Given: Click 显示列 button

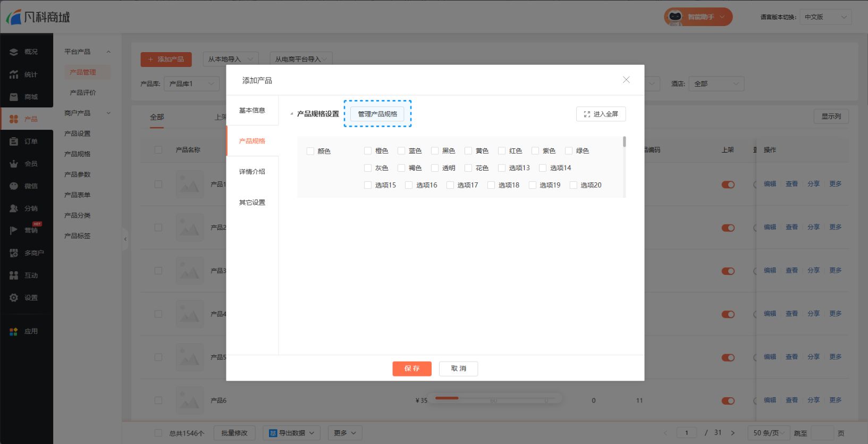Looking at the screenshot, I should (x=831, y=116).
